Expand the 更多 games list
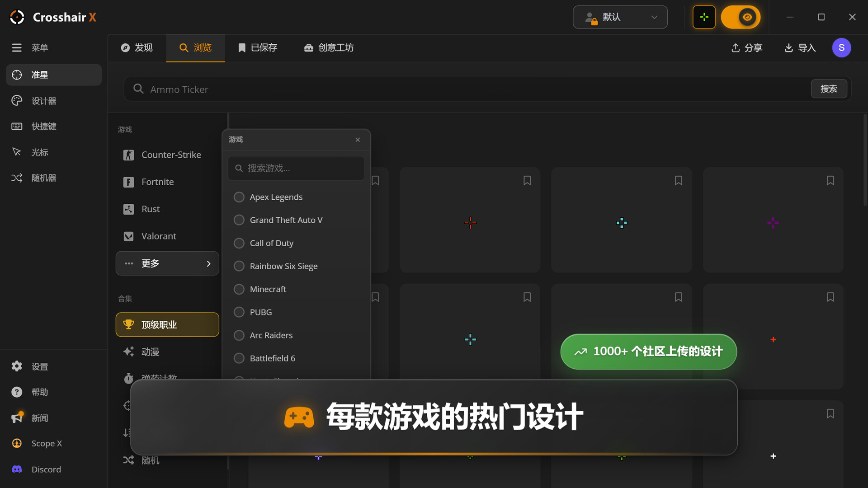The height and width of the screenshot is (488, 868). [167, 263]
